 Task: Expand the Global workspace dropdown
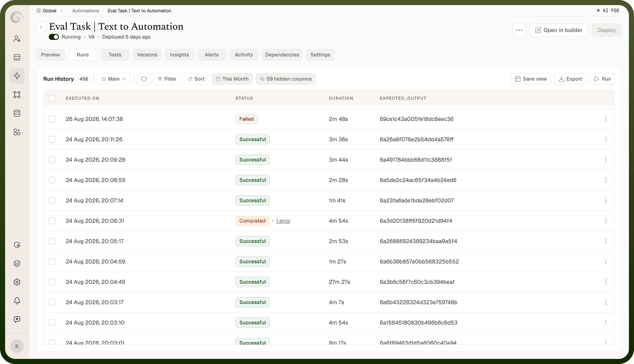point(50,11)
